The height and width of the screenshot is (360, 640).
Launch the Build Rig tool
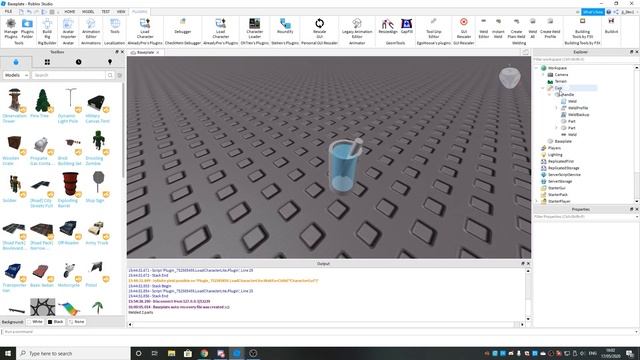(47, 29)
